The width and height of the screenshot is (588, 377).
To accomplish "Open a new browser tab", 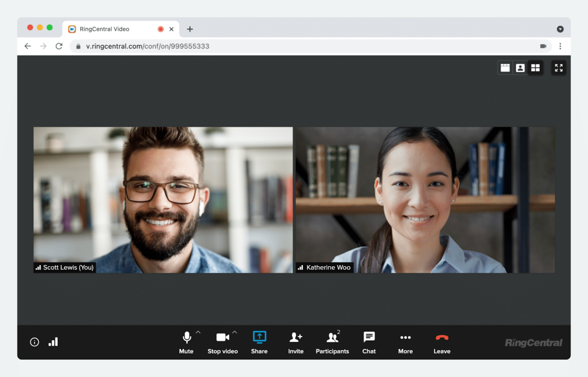I will (x=189, y=29).
